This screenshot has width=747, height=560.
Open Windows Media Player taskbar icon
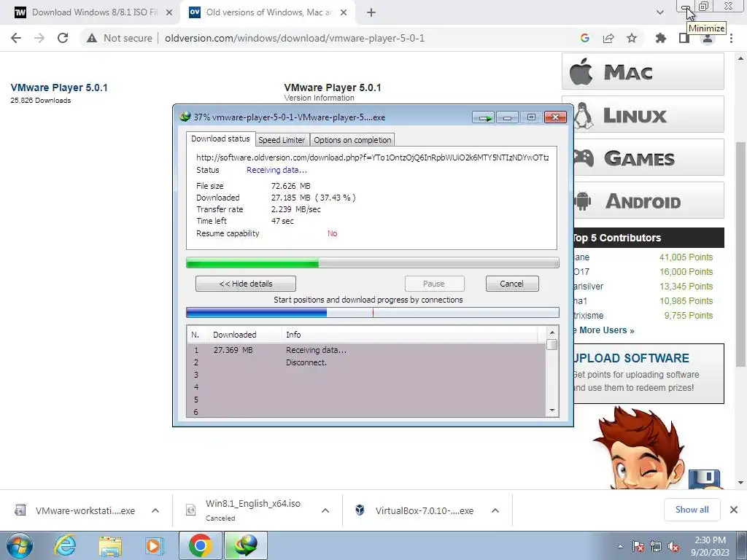[x=155, y=545]
